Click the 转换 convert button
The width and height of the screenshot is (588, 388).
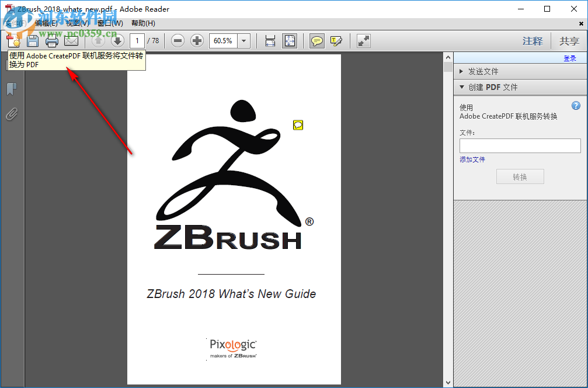pyautogui.click(x=520, y=176)
